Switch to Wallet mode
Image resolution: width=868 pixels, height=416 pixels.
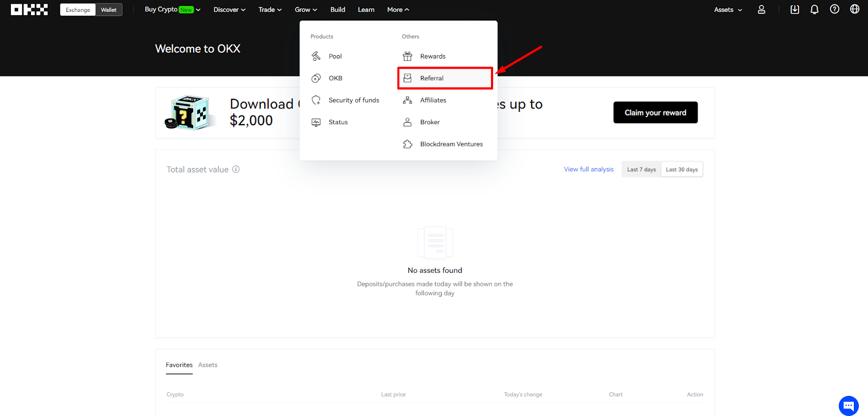pyautogui.click(x=109, y=10)
